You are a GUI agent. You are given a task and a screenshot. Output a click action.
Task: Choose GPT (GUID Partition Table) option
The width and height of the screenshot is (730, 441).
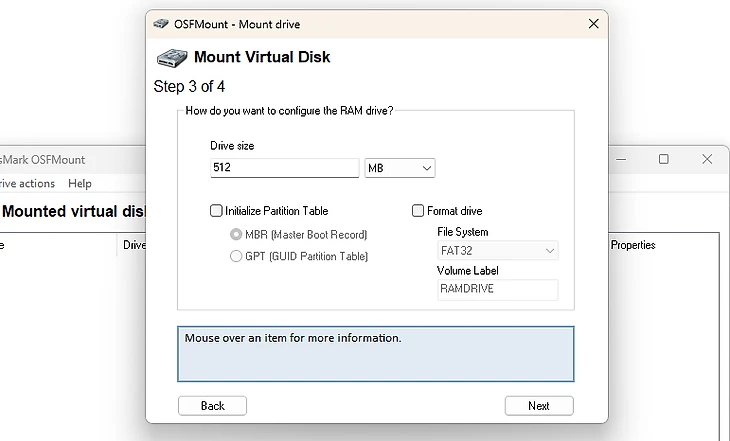(236, 257)
